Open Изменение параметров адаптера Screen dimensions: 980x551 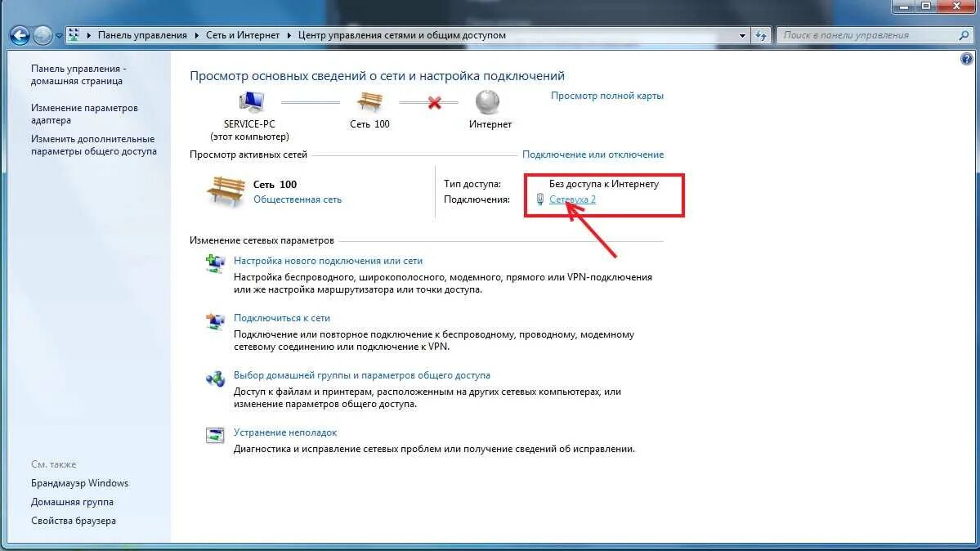point(84,114)
